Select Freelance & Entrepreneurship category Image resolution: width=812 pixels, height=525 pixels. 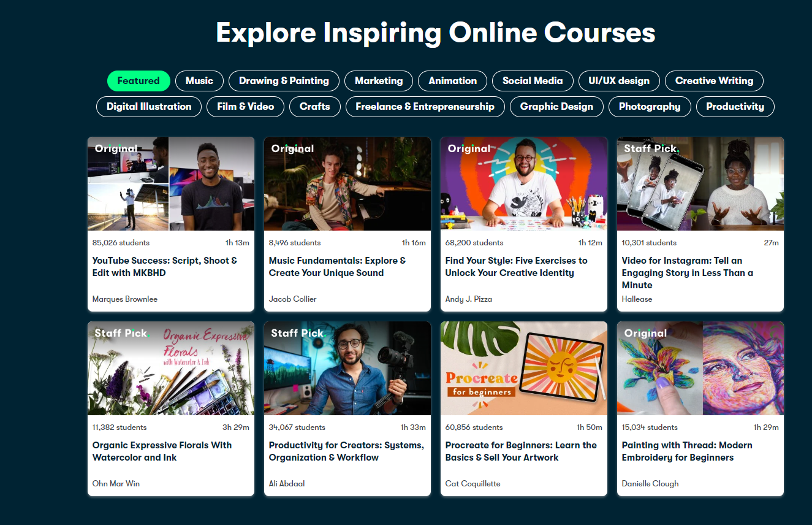(x=425, y=107)
